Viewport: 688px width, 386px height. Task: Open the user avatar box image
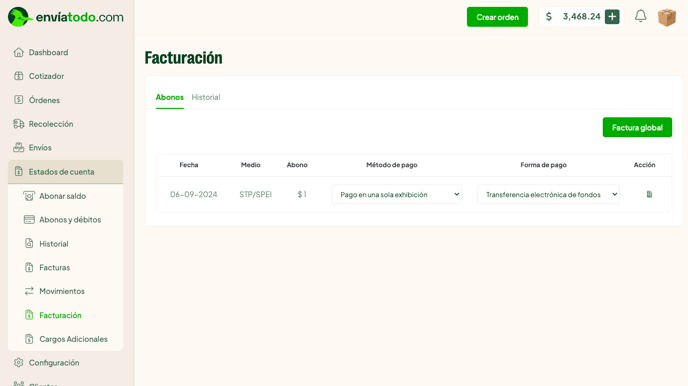666,17
